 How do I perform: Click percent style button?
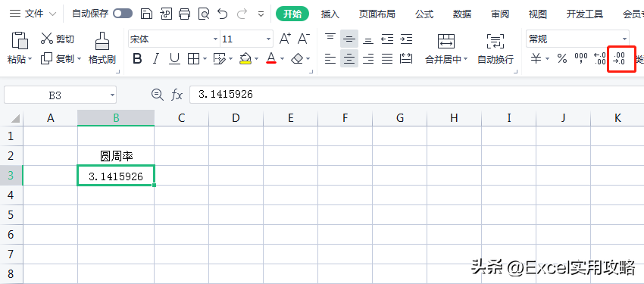[x=562, y=58]
